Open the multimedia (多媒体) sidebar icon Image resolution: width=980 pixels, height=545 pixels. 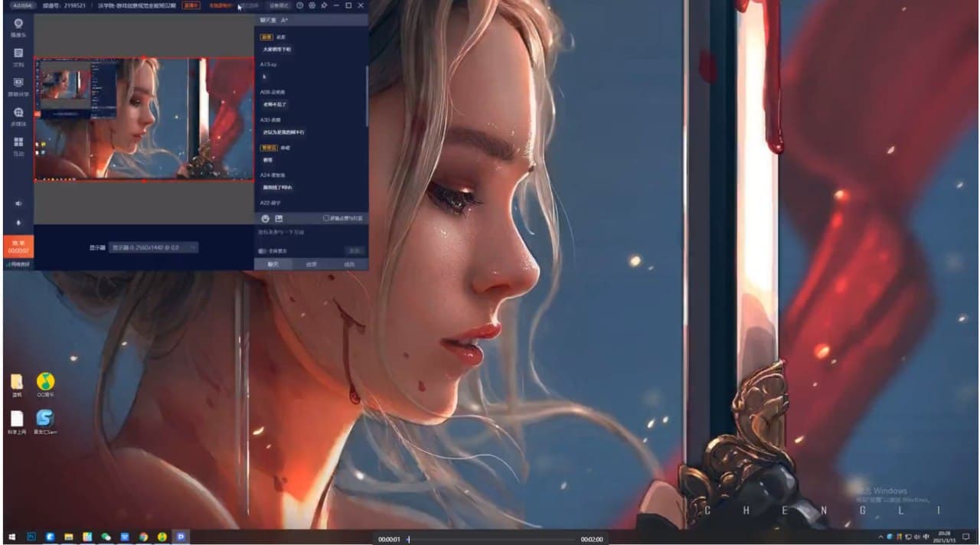click(18, 116)
